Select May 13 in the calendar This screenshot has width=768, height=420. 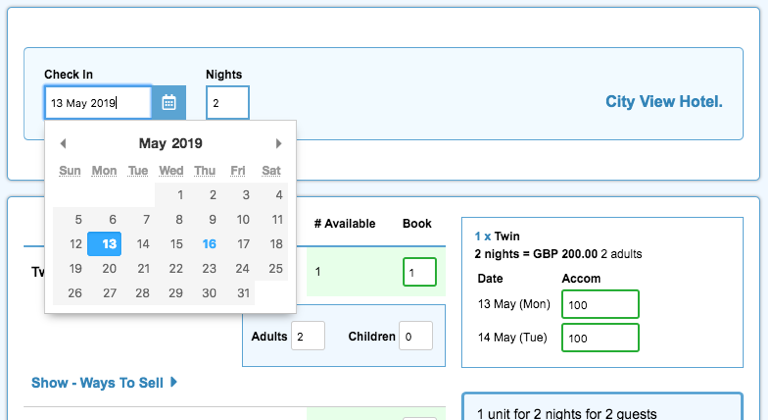pos(104,244)
